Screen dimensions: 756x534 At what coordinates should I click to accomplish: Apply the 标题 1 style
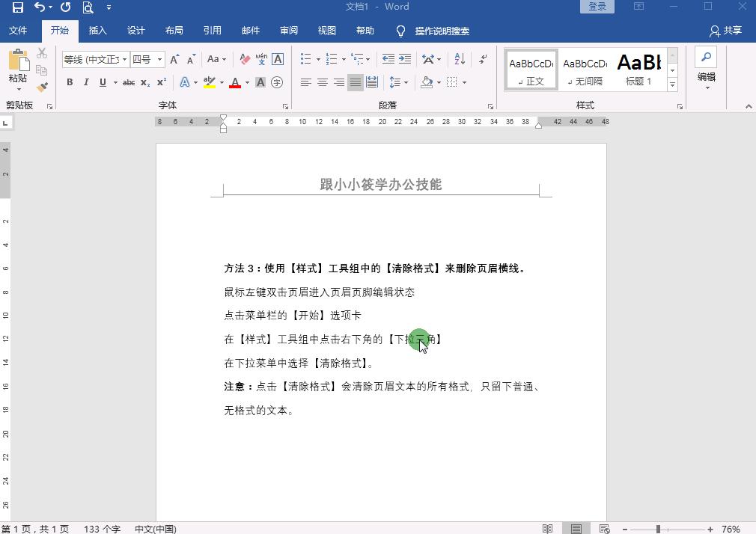(x=638, y=69)
